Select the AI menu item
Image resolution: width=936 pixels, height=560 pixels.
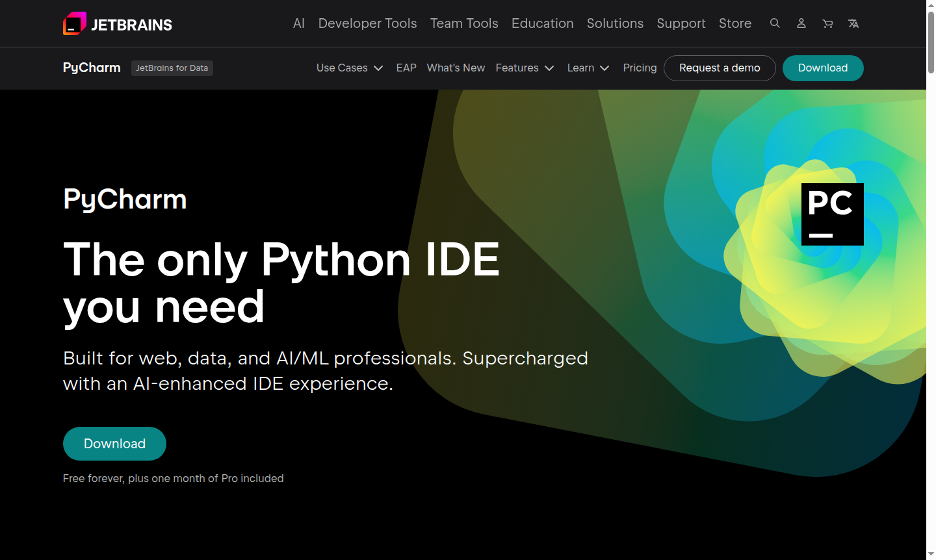pyautogui.click(x=298, y=23)
